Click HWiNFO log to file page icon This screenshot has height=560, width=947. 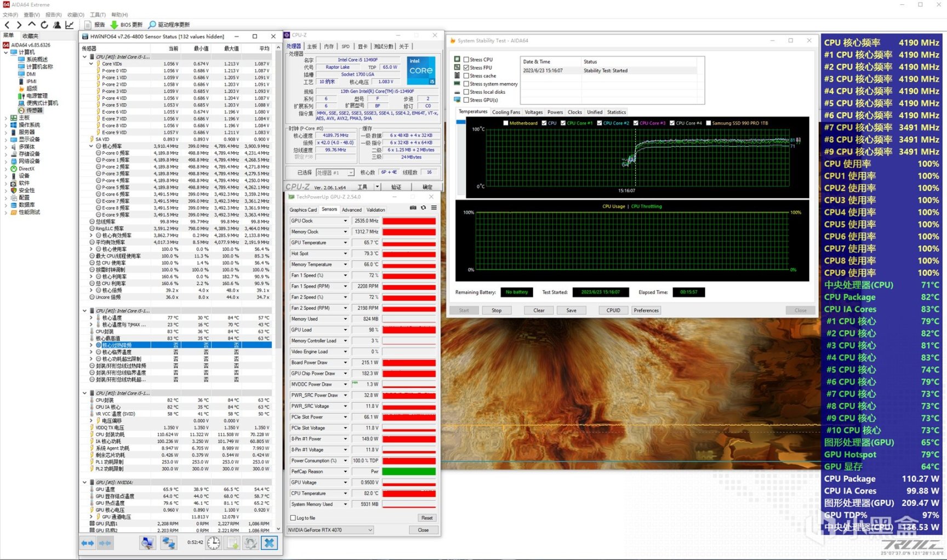click(232, 543)
